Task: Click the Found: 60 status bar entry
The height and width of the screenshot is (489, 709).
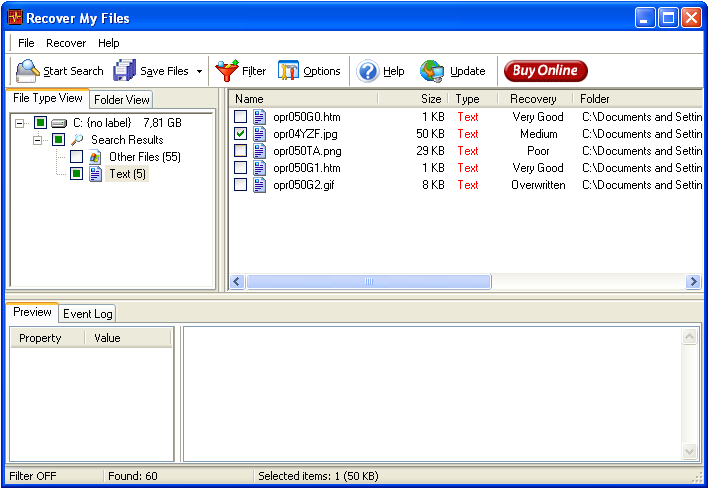Action: pos(132,476)
